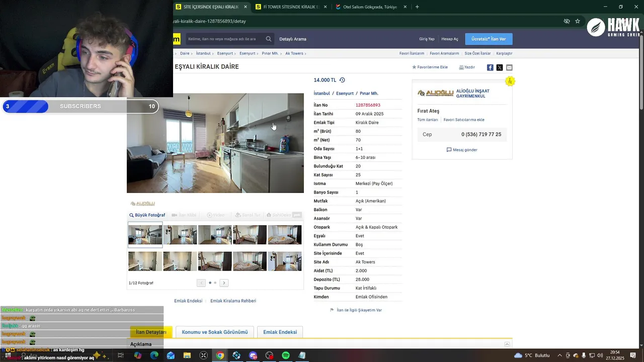Click the main apartment photo
Image resolution: width=644 pixels, height=362 pixels.
coord(215,143)
